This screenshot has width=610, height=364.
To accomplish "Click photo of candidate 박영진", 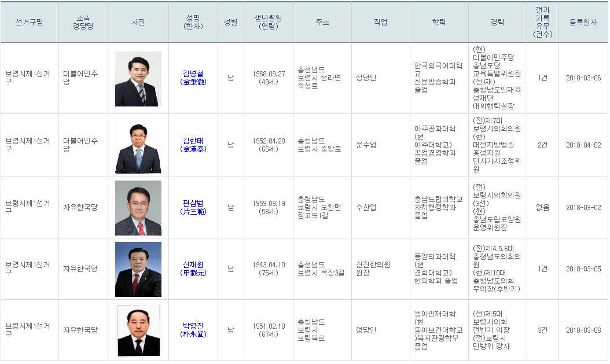I will point(138,330).
